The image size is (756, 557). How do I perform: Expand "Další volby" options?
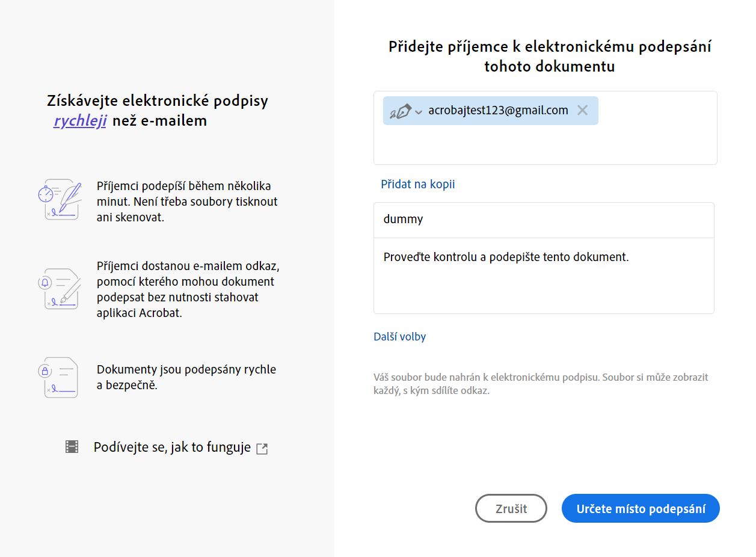pyautogui.click(x=399, y=337)
